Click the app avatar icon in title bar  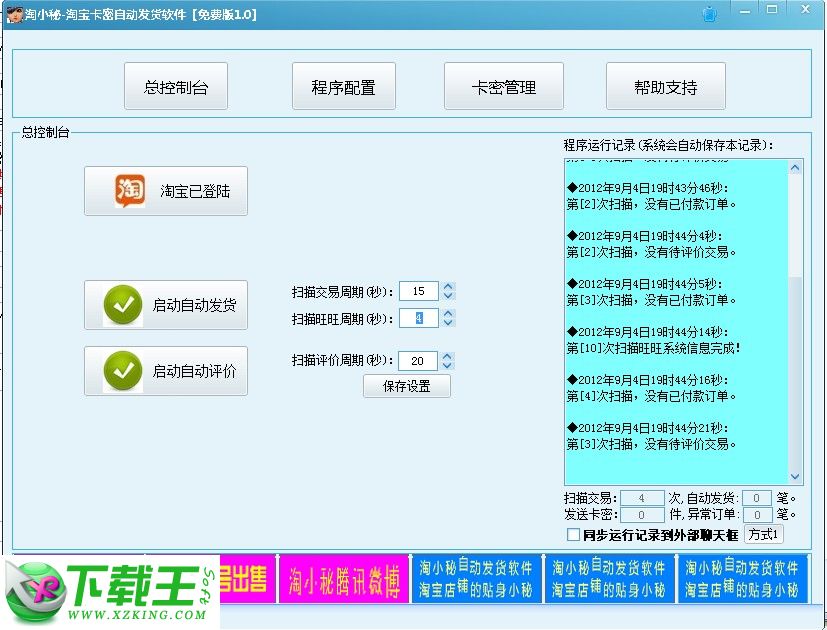point(14,14)
